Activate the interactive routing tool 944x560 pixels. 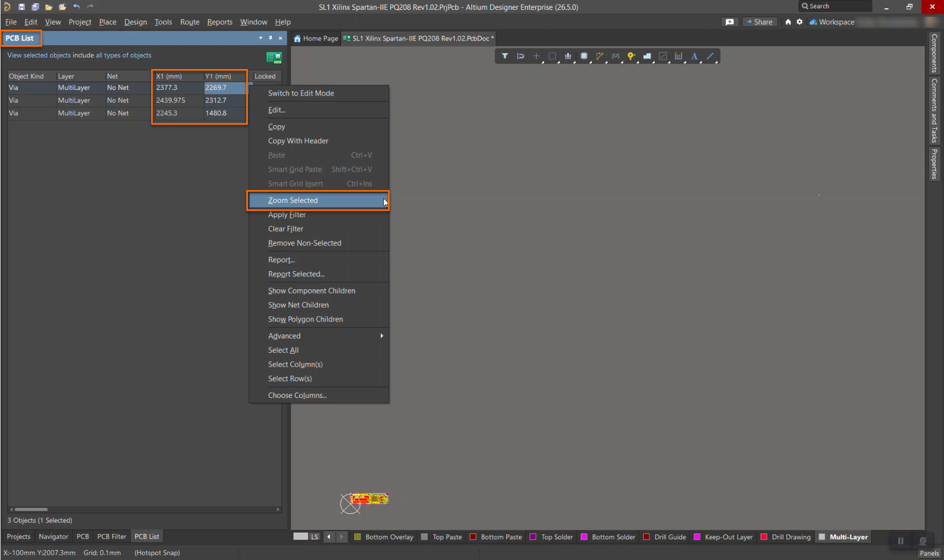tap(600, 56)
